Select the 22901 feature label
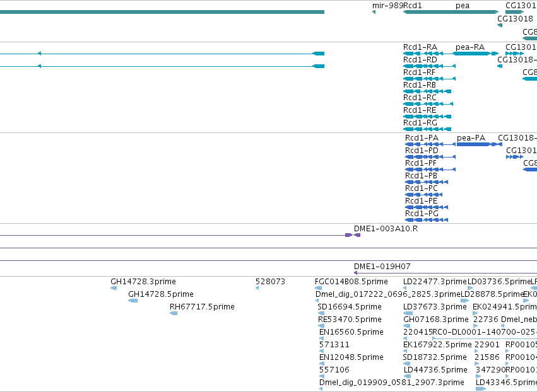The image size is (537, 392). tap(487, 345)
